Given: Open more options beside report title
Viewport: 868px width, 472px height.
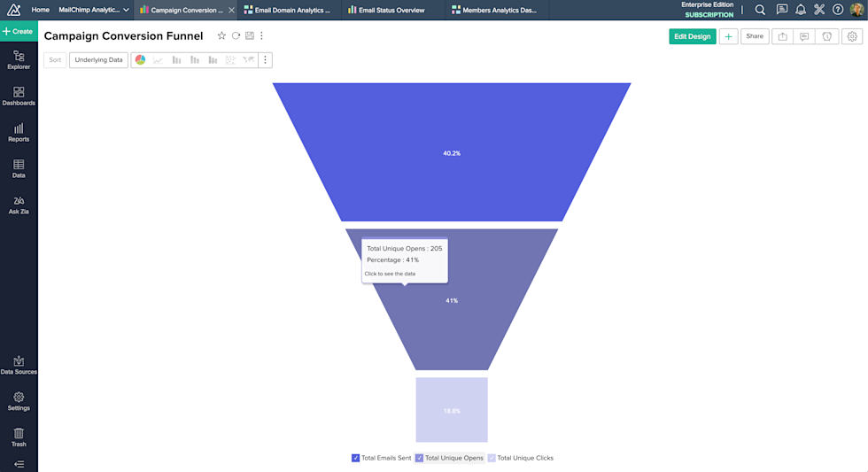Looking at the screenshot, I should [262, 35].
